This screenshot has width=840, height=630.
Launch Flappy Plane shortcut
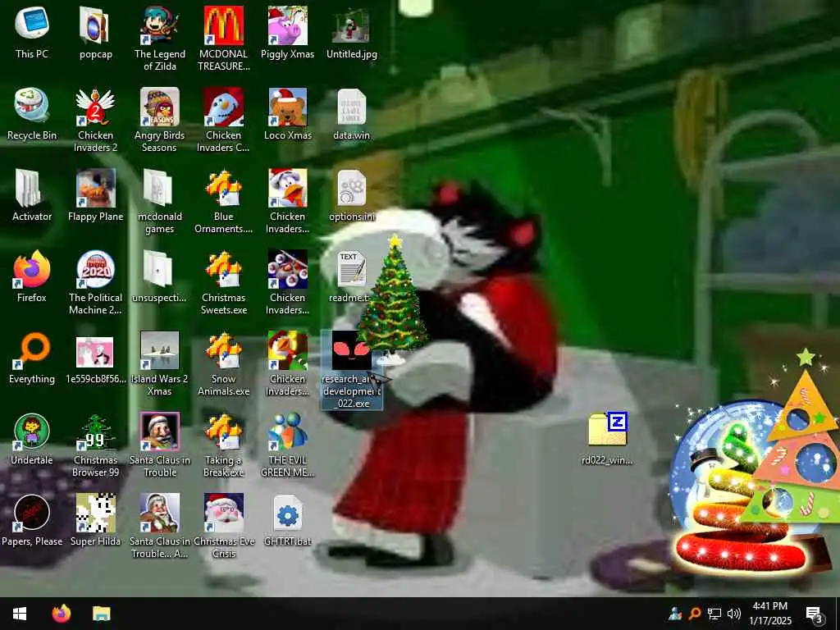click(95, 195)
